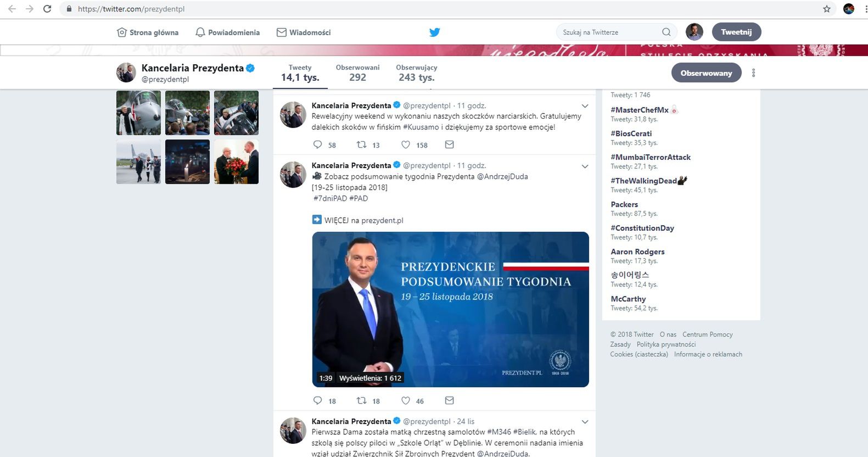The height and width of the screenshot is (457, 868).
Task: Retweet the ski jumpers tweet
Action: (361, 145)
